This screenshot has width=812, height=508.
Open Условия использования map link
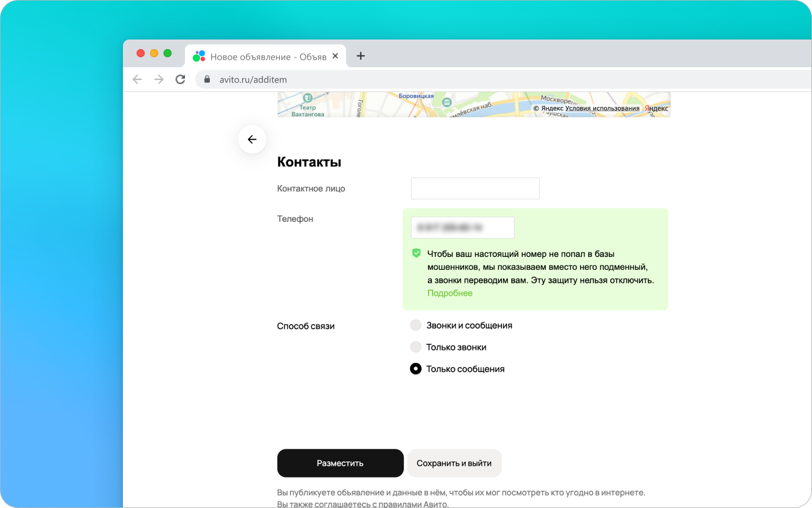(x=602, y=108)
